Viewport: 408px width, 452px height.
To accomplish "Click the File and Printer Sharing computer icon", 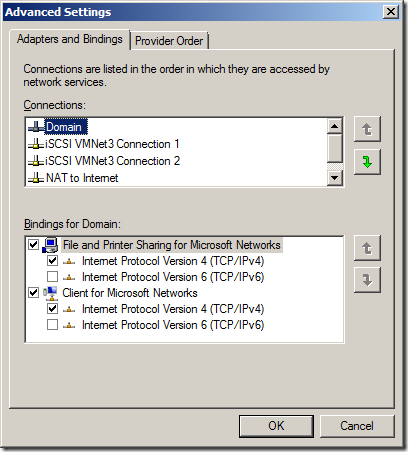I will pos(50,245).
